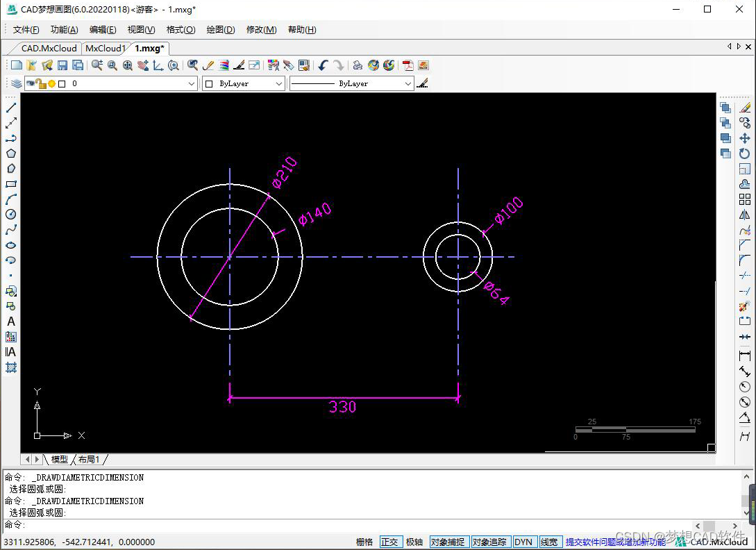Expand the layer 0 dropdown list
This screenshot has height=550, width=756.
coord(191,83)
